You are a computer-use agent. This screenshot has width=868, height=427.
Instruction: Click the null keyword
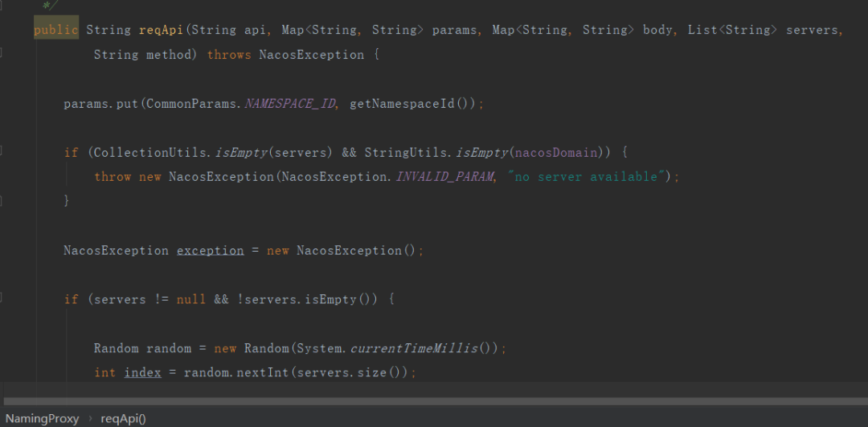click(x=191, y=300)
